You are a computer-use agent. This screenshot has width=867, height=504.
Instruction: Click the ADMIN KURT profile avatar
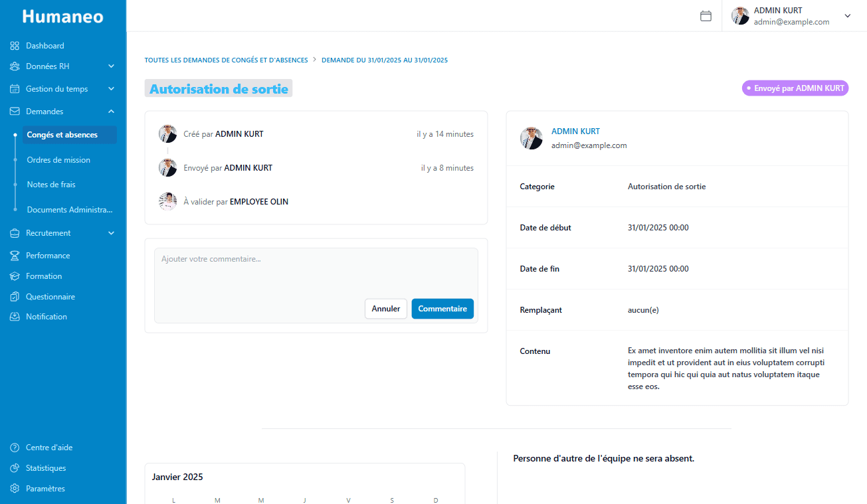(x=739, y=15)
